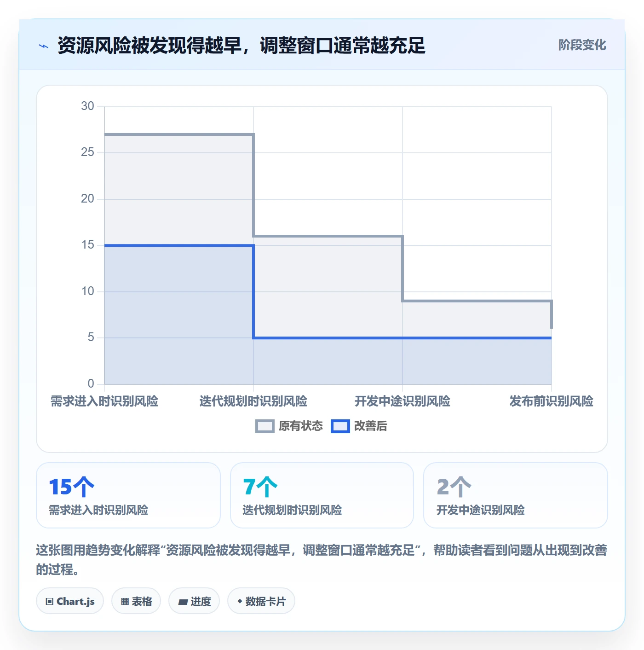Click the 开发中途识别风险 x-axis label

(x=402, y=401)
